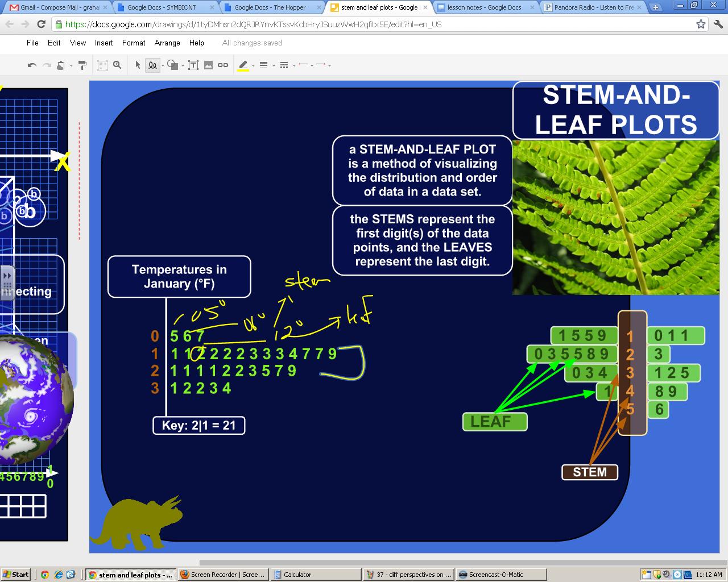Select the paint format roller tool
728x582 pixels.
coord(82,65)
